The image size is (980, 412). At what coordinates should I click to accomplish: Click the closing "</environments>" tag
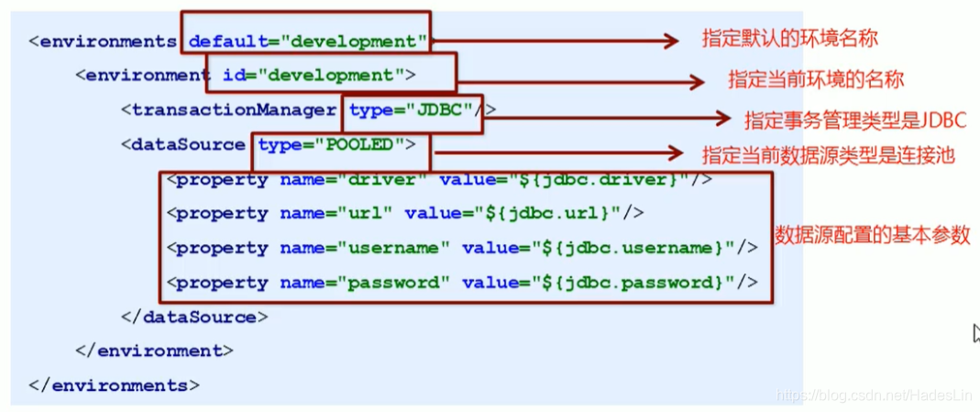[x=115, y=385]
